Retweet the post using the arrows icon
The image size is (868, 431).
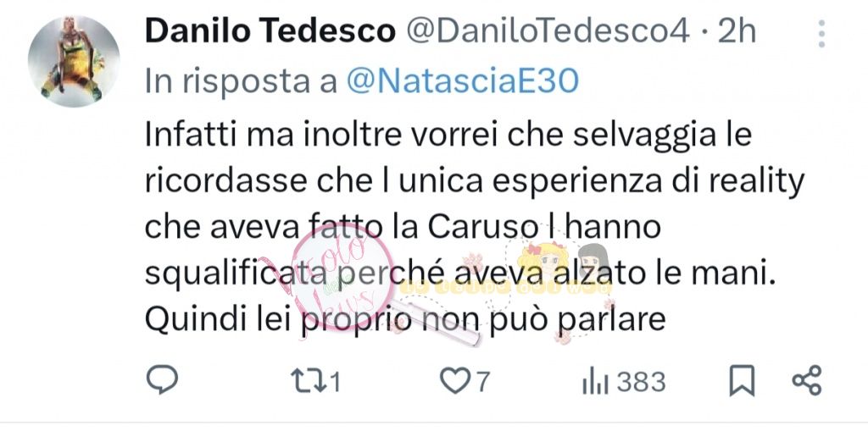pyautogui.click(x=308, y=381)
